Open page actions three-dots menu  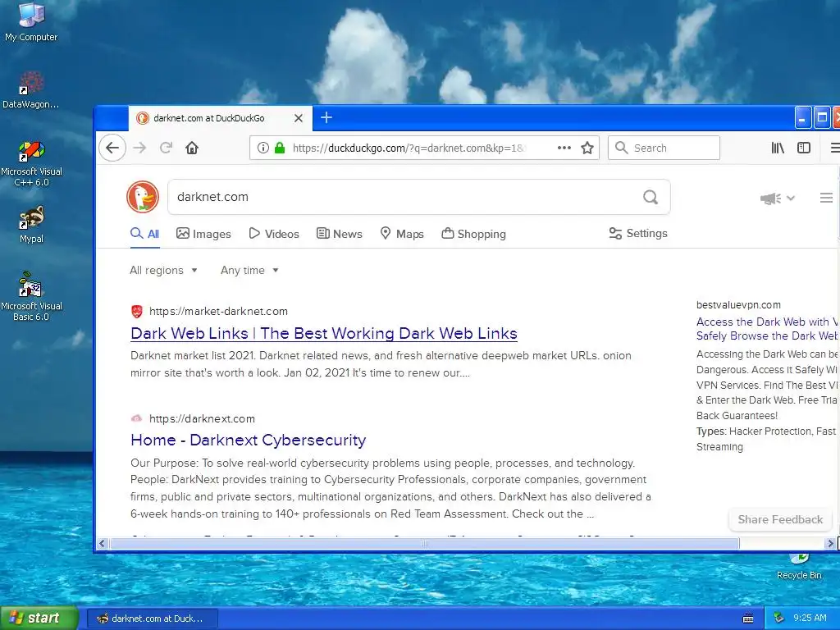[564, 148]
